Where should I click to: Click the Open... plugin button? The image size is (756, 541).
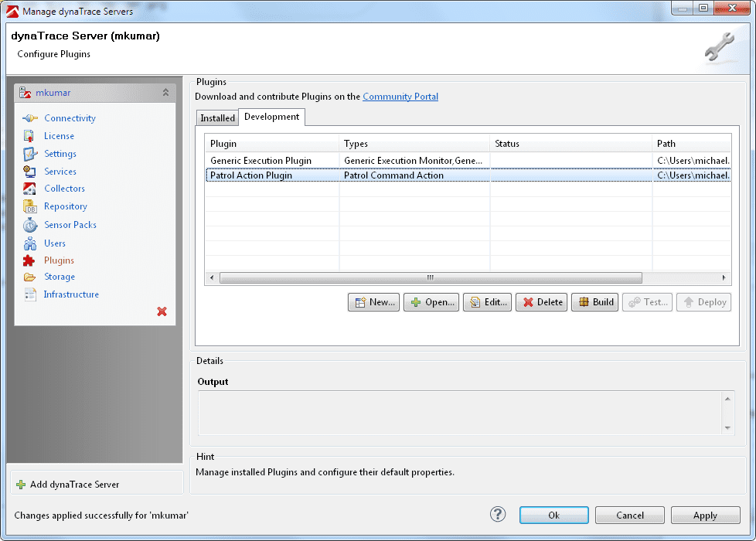[x=431, y=302]
